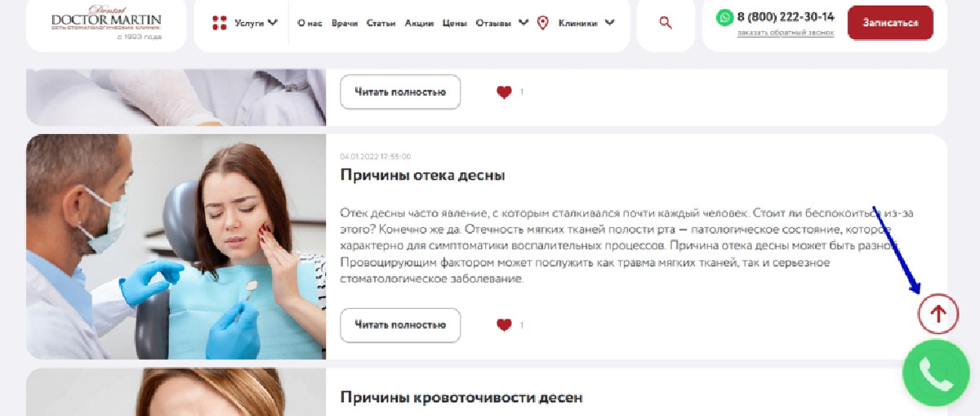Open site search magnifier icon
Screen dimensions: 980x416
tap(666, 23)
